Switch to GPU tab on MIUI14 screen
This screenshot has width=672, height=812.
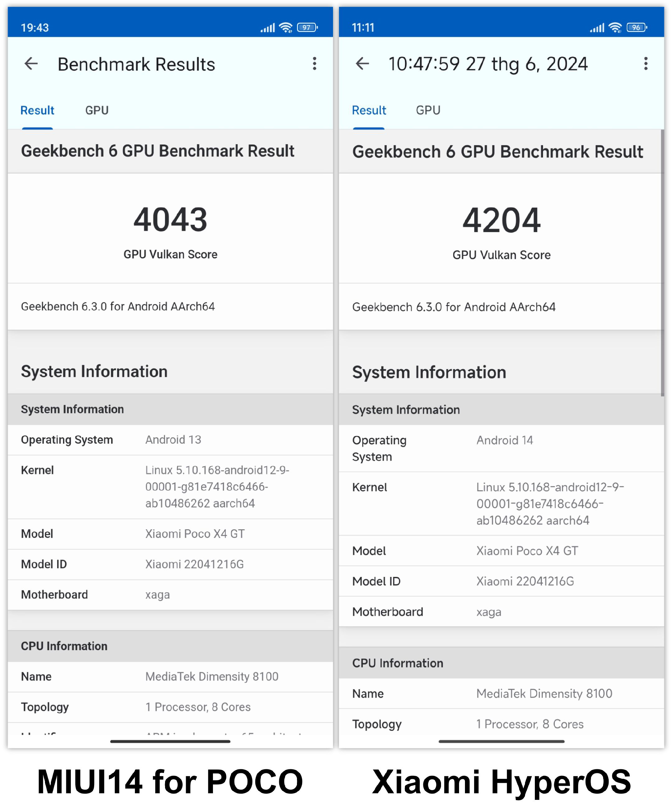pyautogui.click(x=97, y=111)
